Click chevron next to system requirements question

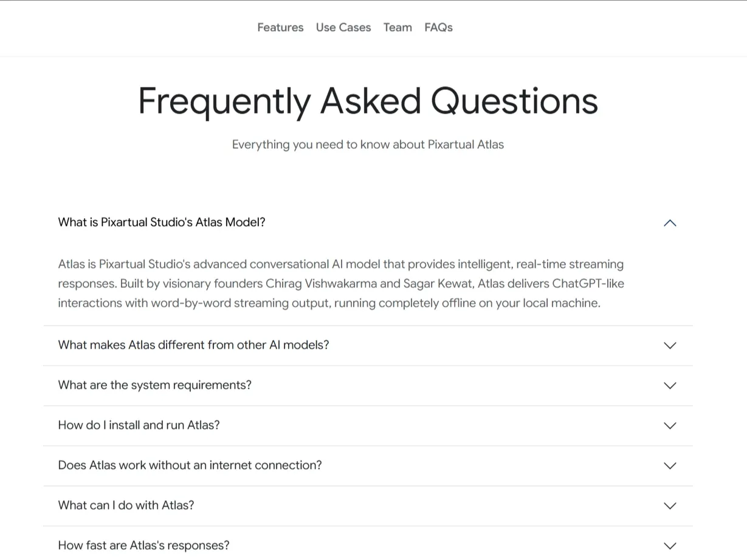670,386
